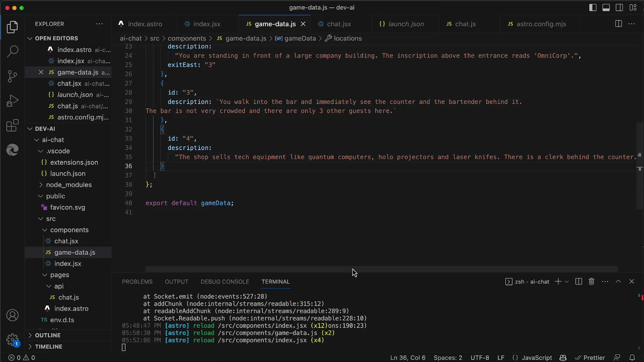Expand the Timeline section
Image resolution: width=644 pixels, height=362 pixels.
point(49,347)
